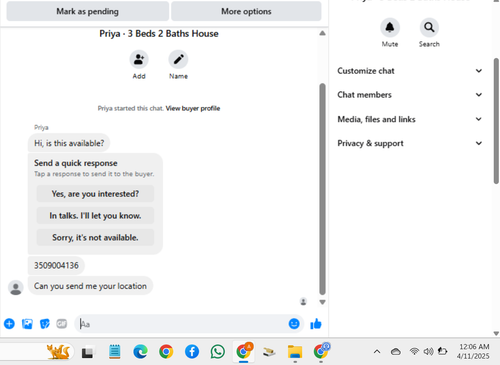
Task: Click message 'Can you send me your location'
Action: 90,286
